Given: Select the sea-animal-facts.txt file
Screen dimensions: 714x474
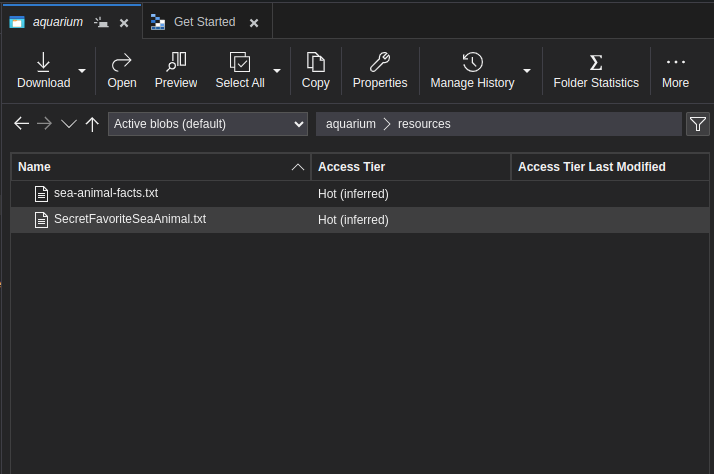Looking at the screenshot, I should pos(105,193).
